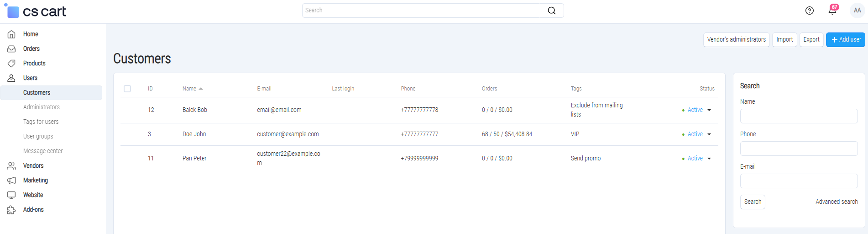Open the Advanced search link
Viewport: 868px width, 234px height.
coord(836,202)
